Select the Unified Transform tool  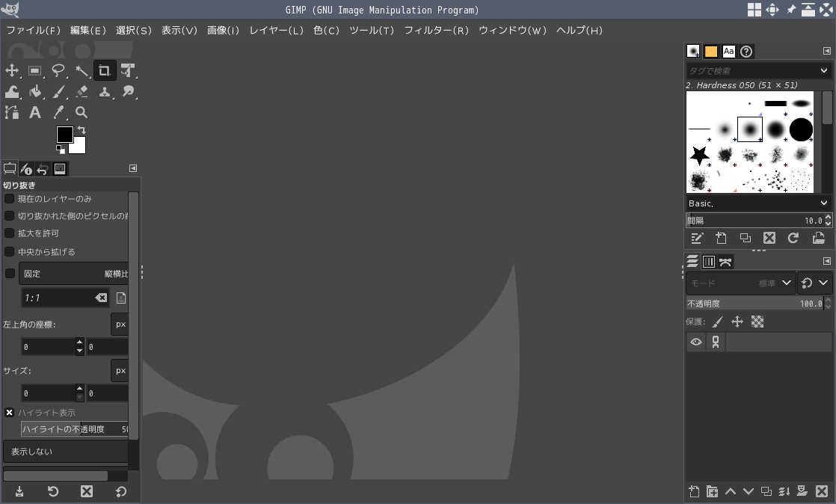[x=128, y=70]
